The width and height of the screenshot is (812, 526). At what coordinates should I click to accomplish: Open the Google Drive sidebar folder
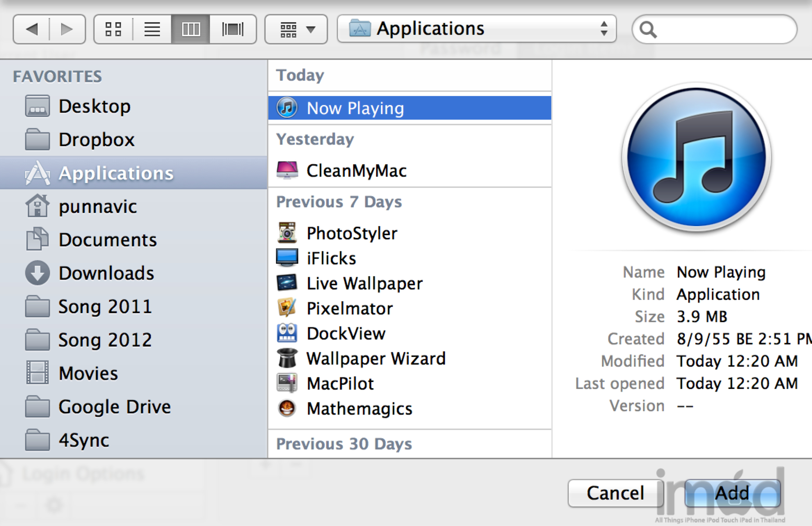click(114, 407)
